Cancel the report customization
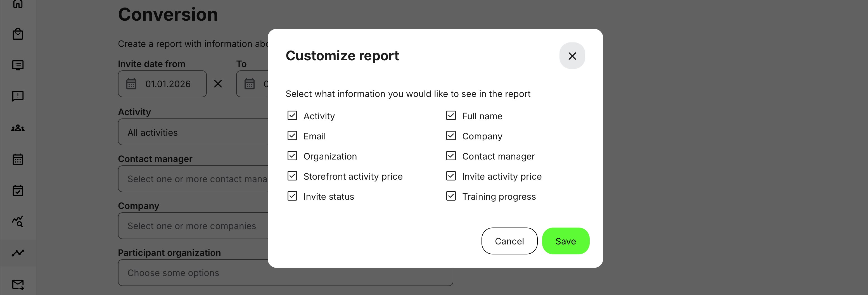The width and height of the screenshot is (868, 295). (x=509, y=241)
